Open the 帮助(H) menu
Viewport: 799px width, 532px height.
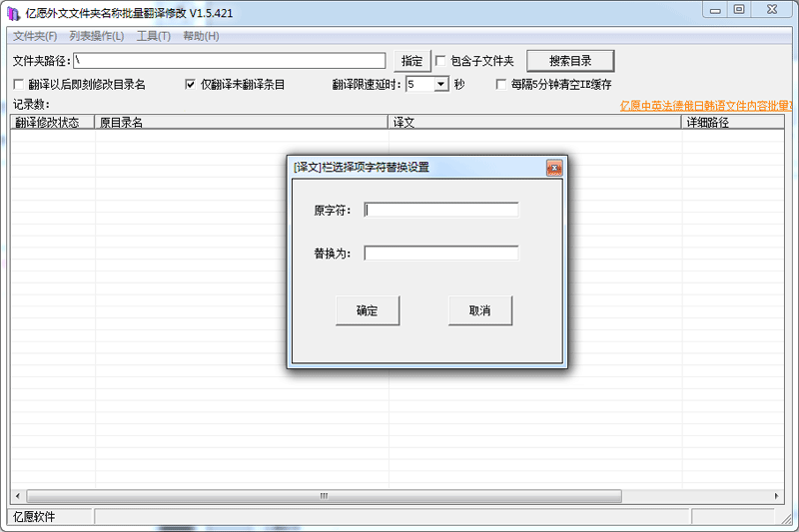[201, 36]
